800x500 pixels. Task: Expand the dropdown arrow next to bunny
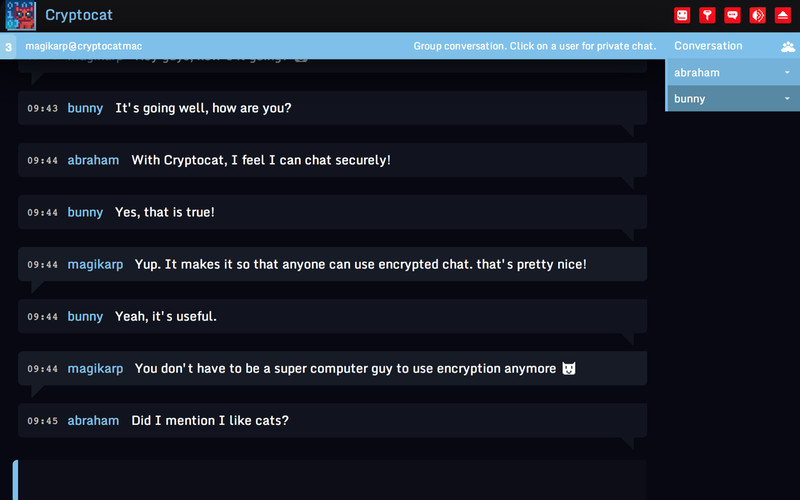coord(787,98)
